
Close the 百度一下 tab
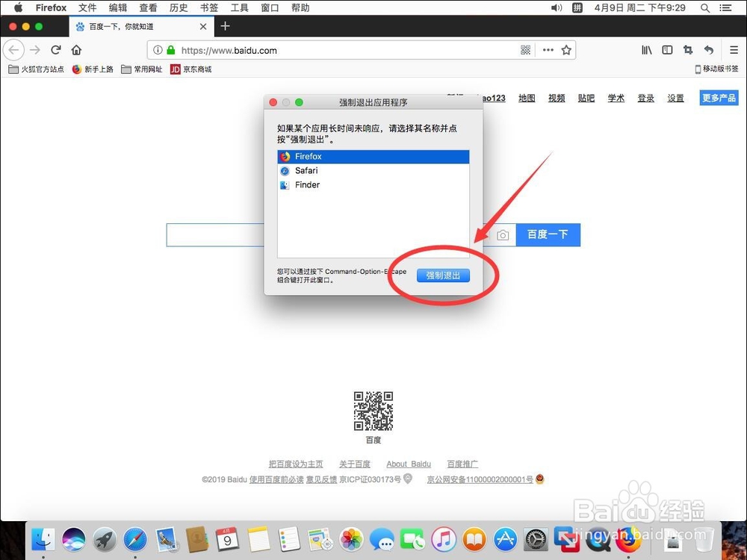click(203, 27)
